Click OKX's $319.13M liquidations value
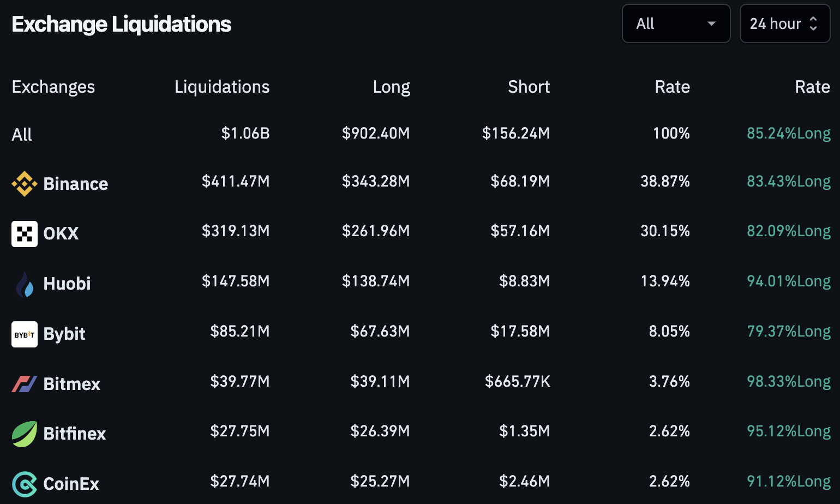 tap(236, 231)
